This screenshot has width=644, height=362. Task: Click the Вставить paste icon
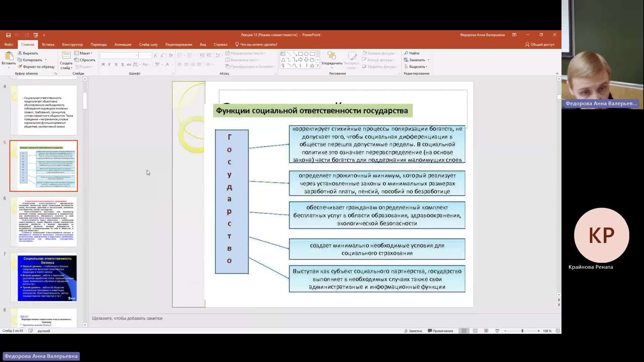pos(9,57)
